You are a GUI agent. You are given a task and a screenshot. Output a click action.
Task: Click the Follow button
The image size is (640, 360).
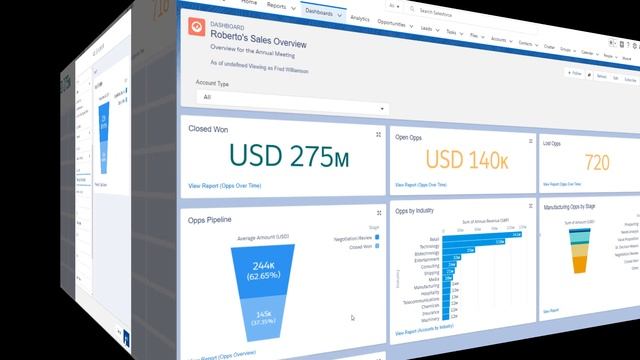tap(574, 73)
